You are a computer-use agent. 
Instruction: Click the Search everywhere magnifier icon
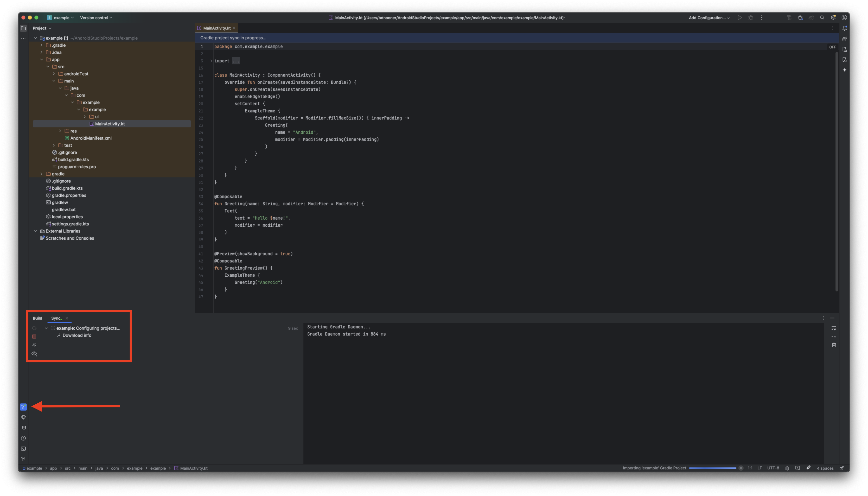[822, 18]
